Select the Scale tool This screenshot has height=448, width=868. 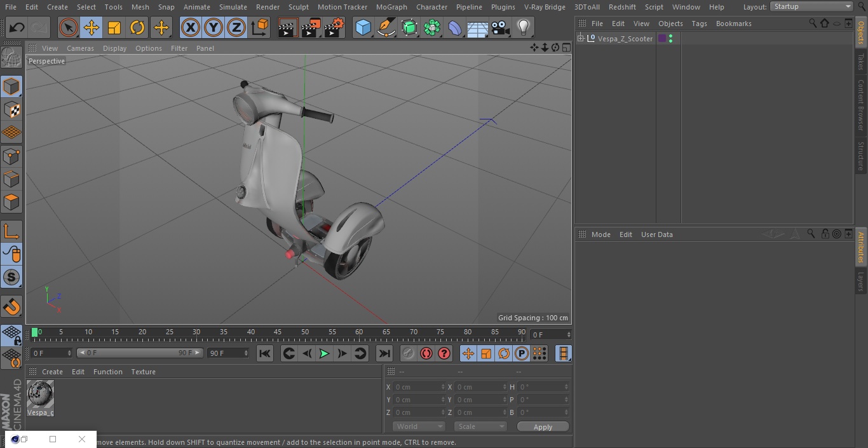pyautogui.click(x=114, y=27)
